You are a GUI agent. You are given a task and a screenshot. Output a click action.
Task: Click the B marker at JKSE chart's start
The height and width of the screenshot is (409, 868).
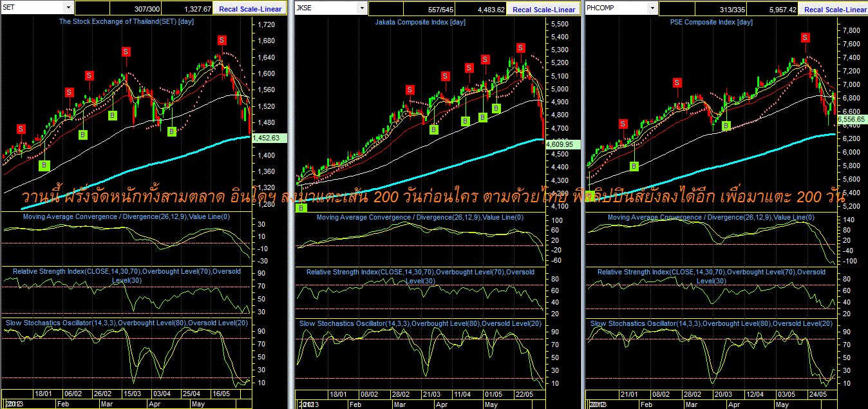tap(301, 207)
